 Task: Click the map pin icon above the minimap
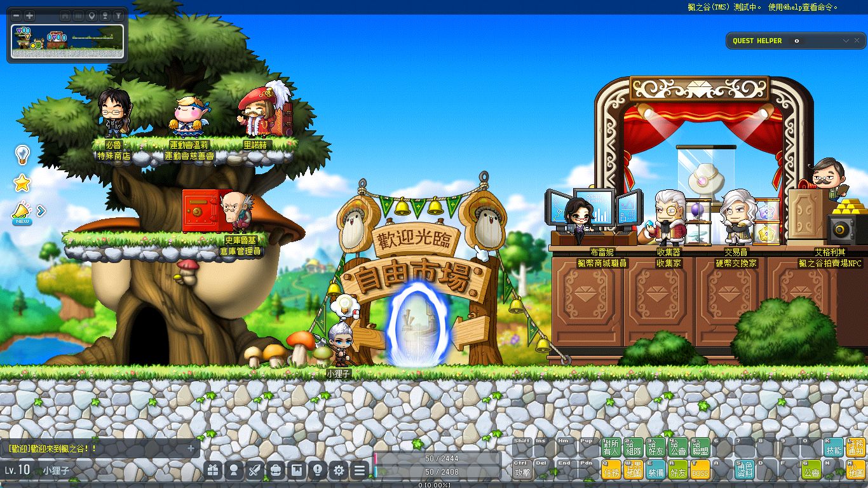click(92, 15)
